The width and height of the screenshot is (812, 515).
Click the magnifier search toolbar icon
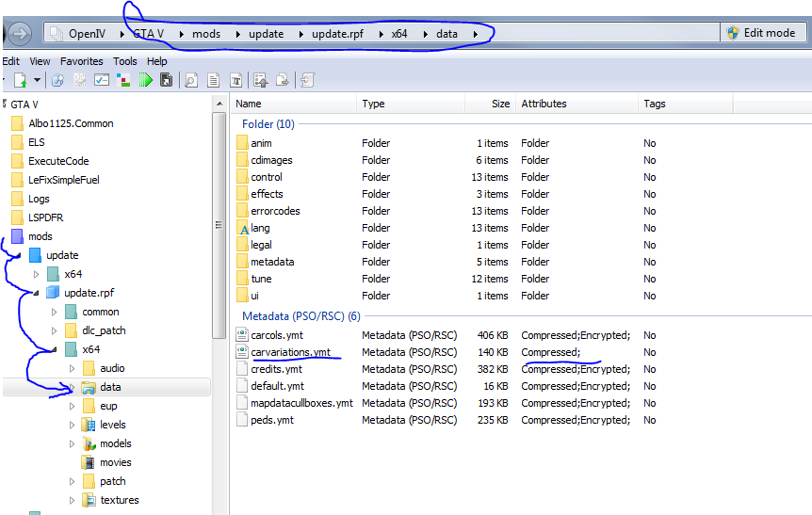coord(191,81)
